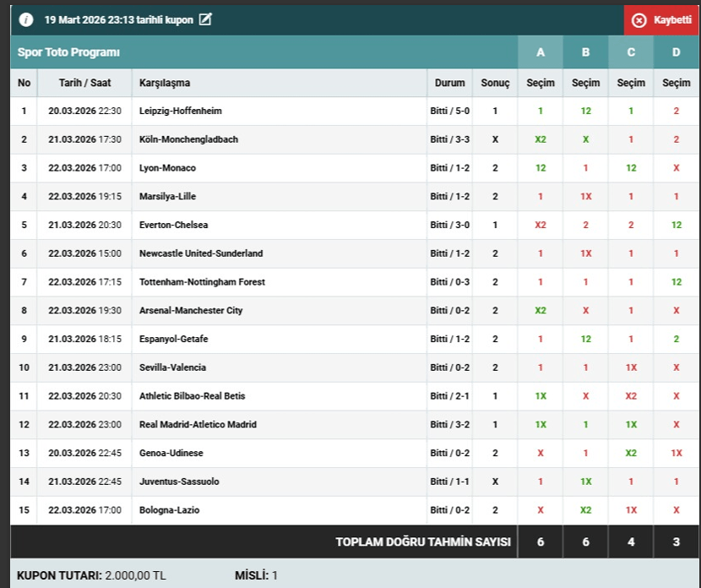
Task: Click 19 Mart 2026 coupon title text
Action: click(118, 19)
